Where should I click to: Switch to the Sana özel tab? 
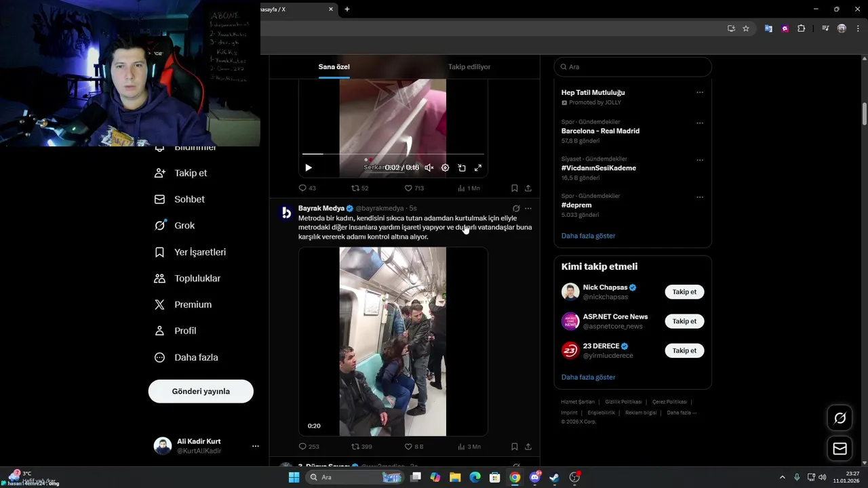[x=334, y=66]
